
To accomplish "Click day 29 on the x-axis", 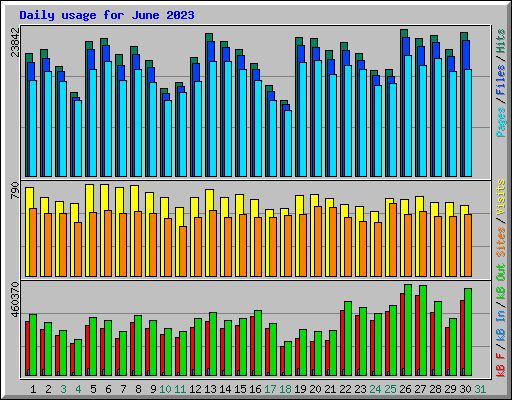I will [450, 389].
